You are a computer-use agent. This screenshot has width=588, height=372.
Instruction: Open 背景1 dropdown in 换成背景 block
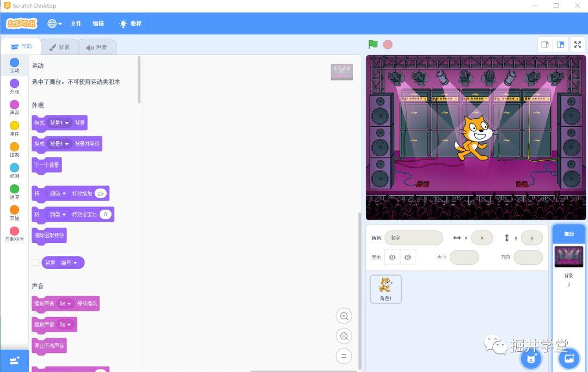pos(59,123)
